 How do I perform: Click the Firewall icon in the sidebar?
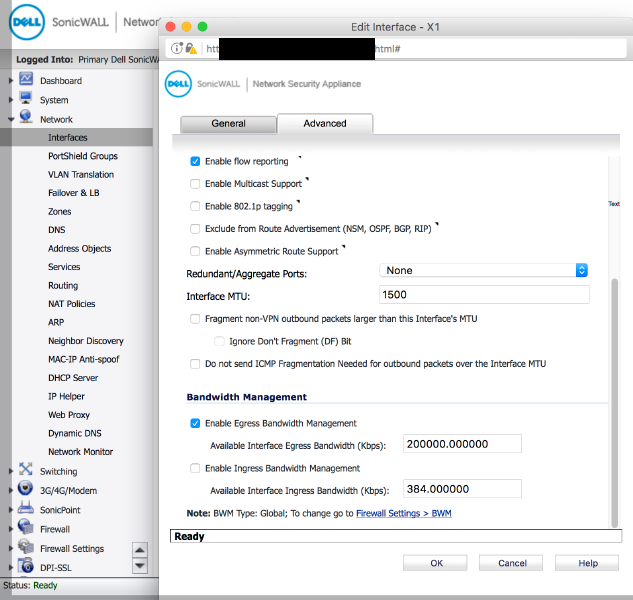25,528
